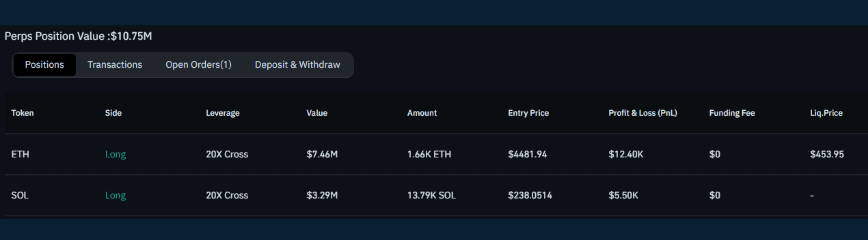Click the Side column header
The width and height of the screenshot is (868, 240).
point(113,113)
